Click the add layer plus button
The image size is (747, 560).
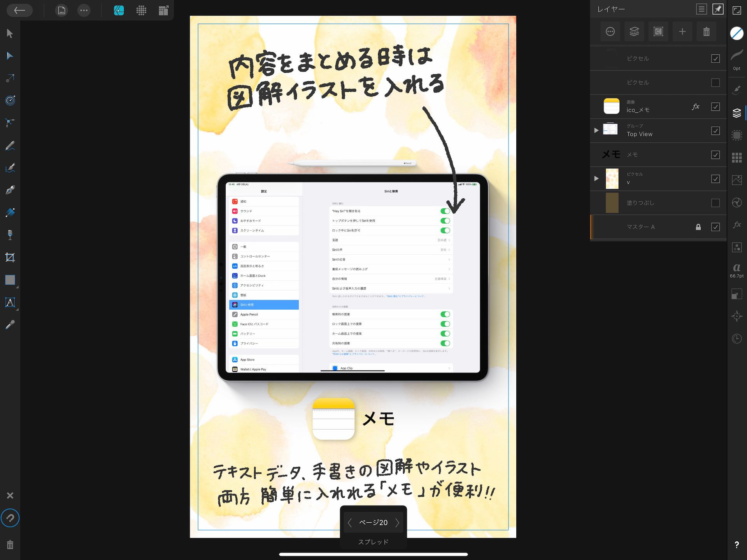tap(682, 31)
